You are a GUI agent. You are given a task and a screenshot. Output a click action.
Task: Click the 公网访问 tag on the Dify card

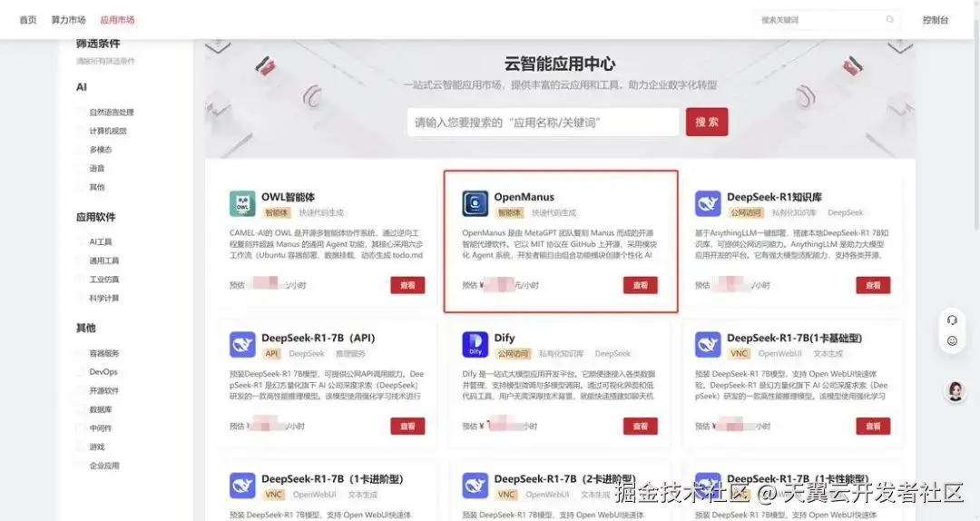tap(513, 353)
